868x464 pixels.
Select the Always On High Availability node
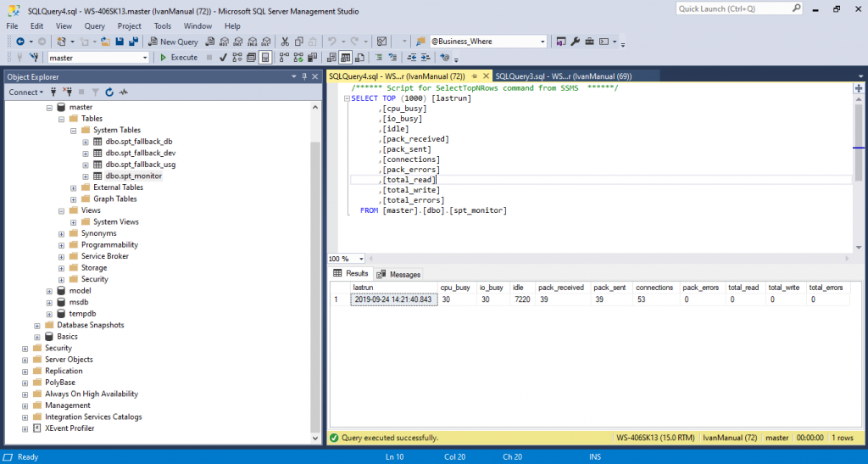pos(92,394)
